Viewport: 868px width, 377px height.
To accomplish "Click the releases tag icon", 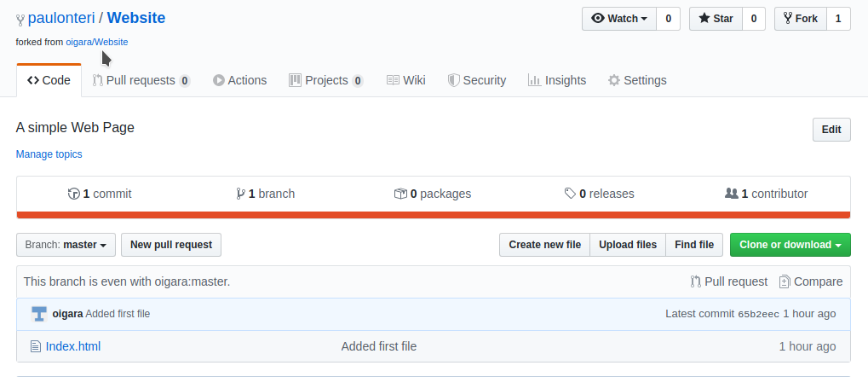I will (x=570, y=194).
